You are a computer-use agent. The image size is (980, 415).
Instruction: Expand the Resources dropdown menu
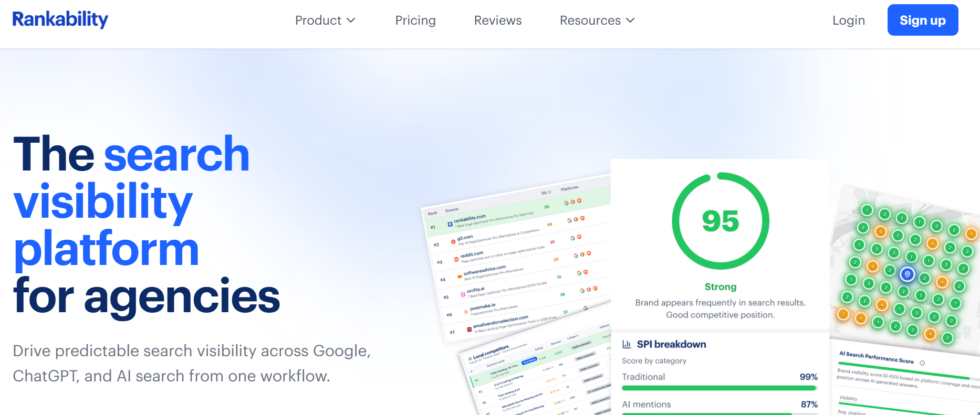(597, 20)
